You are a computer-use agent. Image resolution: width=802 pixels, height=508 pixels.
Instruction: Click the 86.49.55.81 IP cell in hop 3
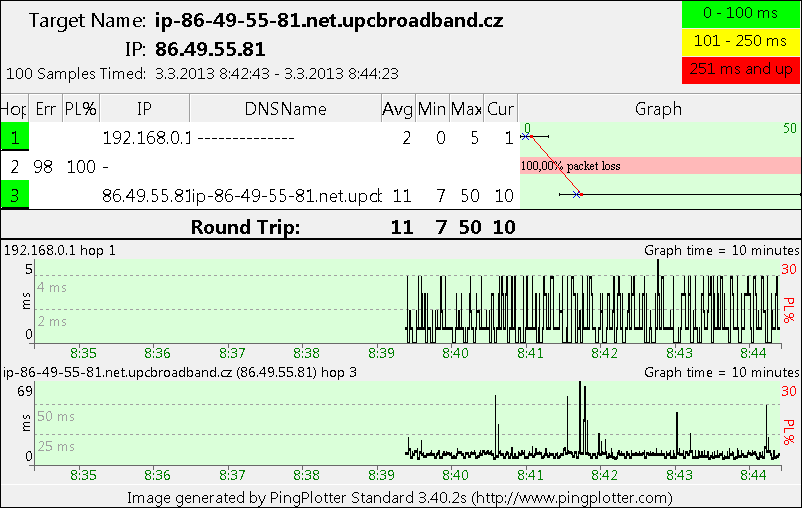click(x=146, y=195)
